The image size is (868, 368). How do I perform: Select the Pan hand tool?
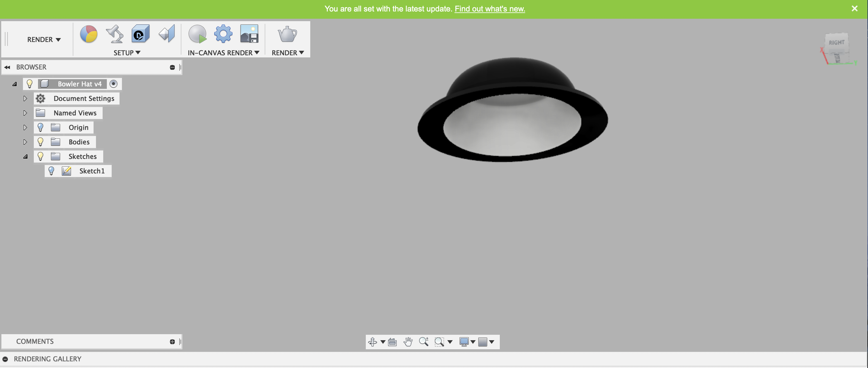tap(408, 342)
